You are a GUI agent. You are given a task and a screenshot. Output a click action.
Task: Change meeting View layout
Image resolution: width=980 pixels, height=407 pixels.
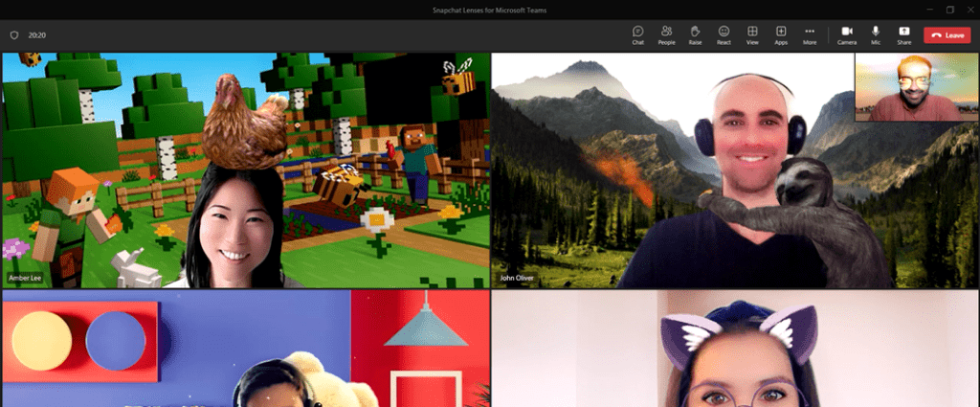coord(752,35)
